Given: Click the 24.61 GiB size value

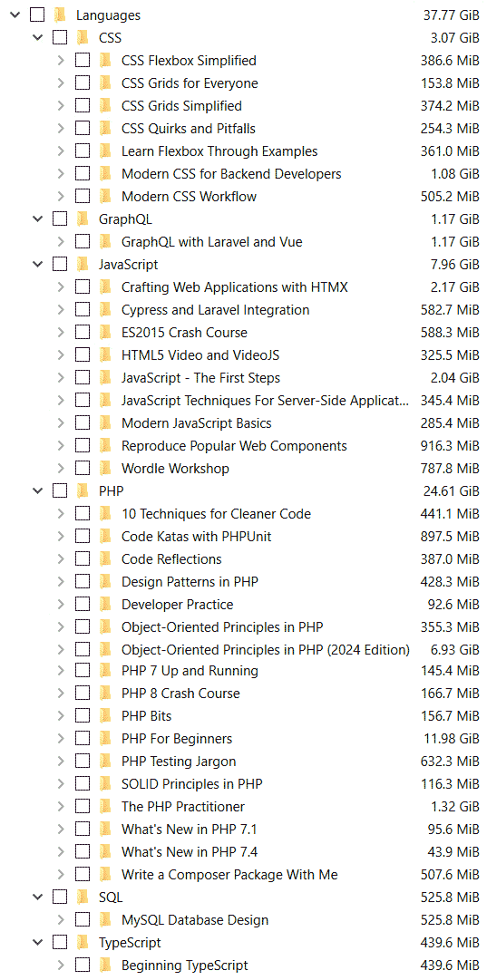Looking at the screenshot, I should [452, 491].
